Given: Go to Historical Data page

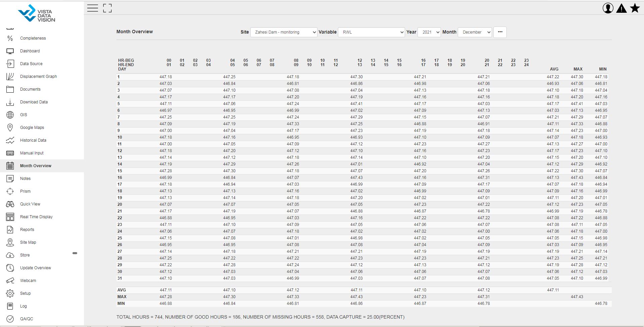Looking at the screenshot, I should [x=33, y=140].
